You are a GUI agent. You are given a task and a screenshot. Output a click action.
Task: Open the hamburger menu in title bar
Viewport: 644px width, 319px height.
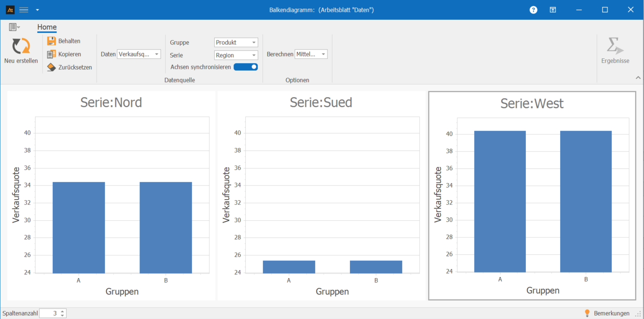(x=24, y=10)
